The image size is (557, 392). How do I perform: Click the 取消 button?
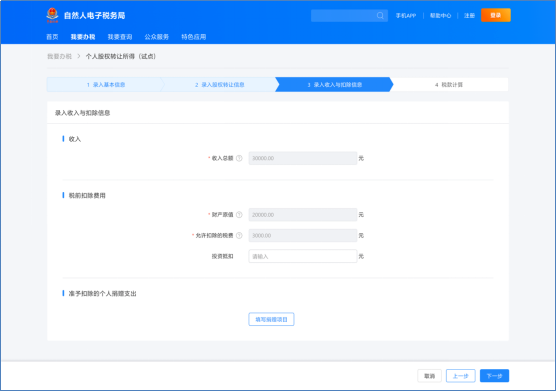429,376
